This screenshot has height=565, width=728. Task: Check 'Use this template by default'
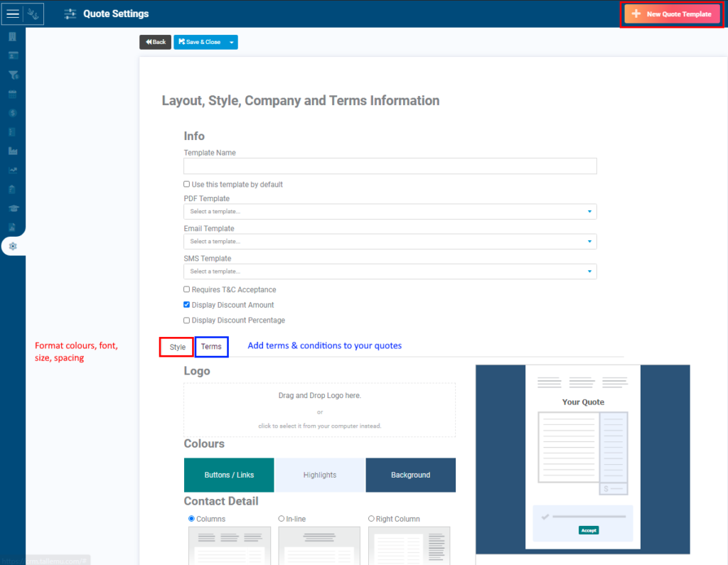[x=186, y=183]
